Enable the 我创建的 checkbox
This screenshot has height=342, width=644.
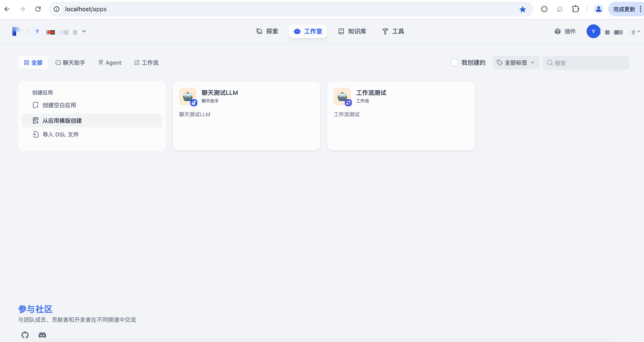point(454,63)
